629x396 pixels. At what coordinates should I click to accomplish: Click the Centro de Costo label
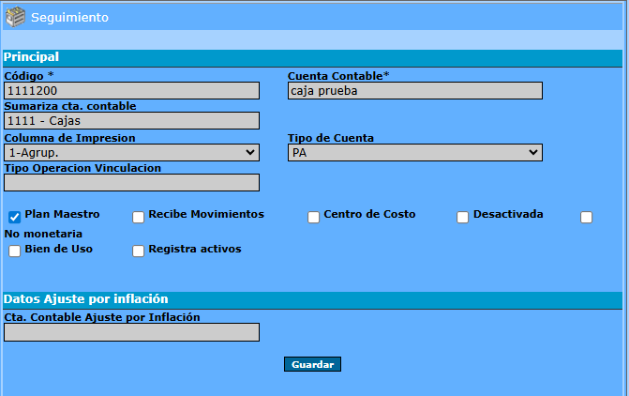[x=369, y=214]
